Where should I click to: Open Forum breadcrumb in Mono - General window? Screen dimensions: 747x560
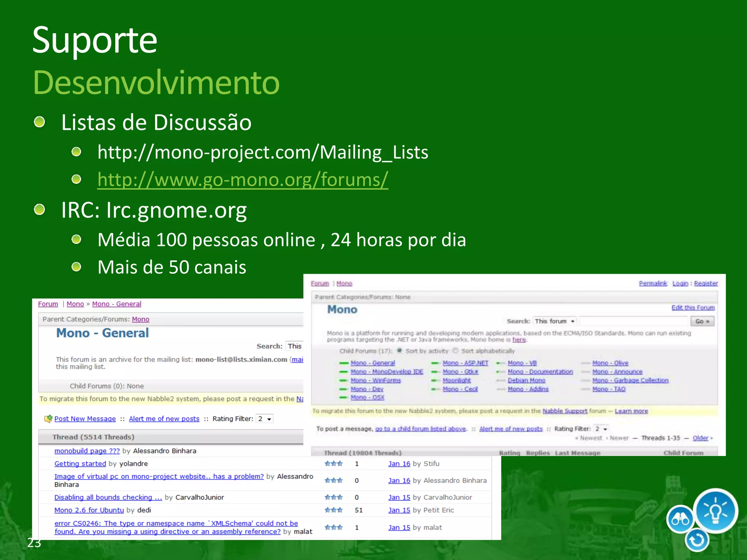coord(48,304)
